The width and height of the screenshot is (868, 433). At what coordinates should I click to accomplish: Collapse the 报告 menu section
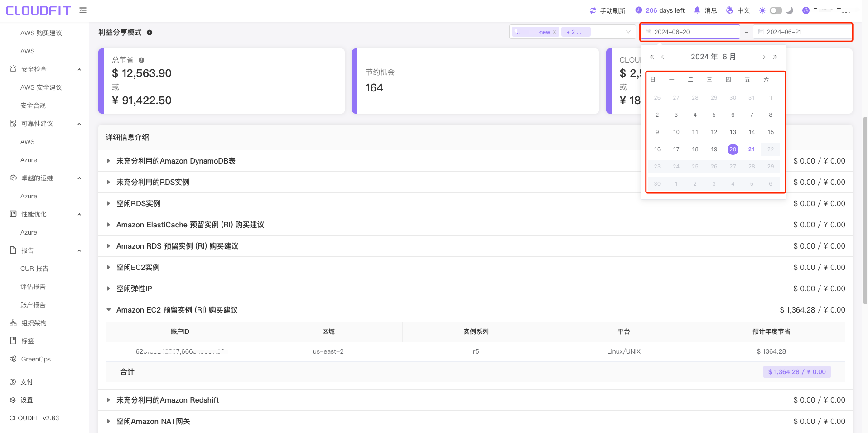pos(79,250)
